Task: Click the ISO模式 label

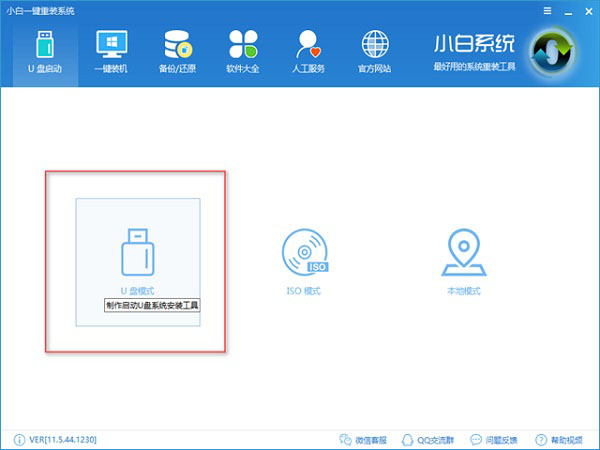Action: 304,291
